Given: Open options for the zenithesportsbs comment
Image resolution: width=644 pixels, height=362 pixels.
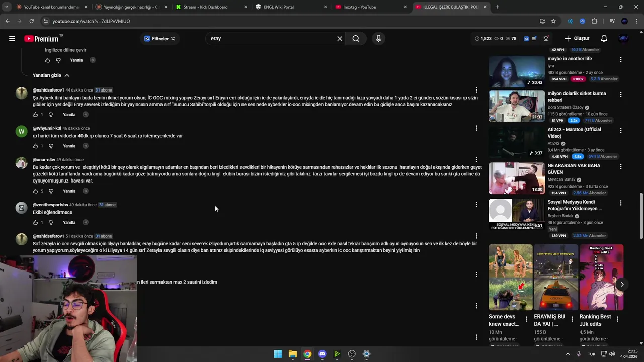Looking at the screenshot, I should click(x=476, y=205).
